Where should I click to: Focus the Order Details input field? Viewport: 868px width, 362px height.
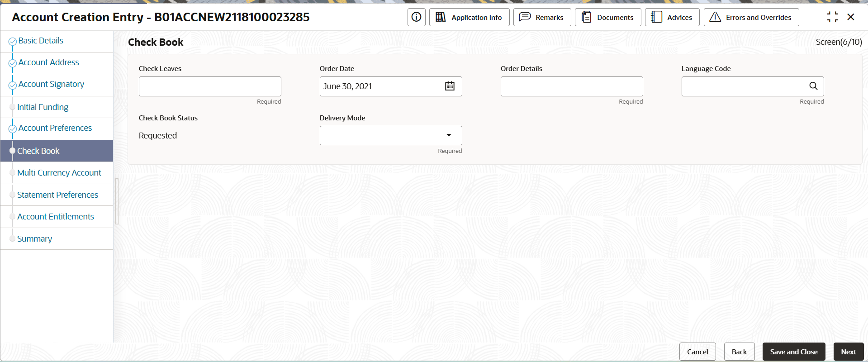click(x=572, y=86)
